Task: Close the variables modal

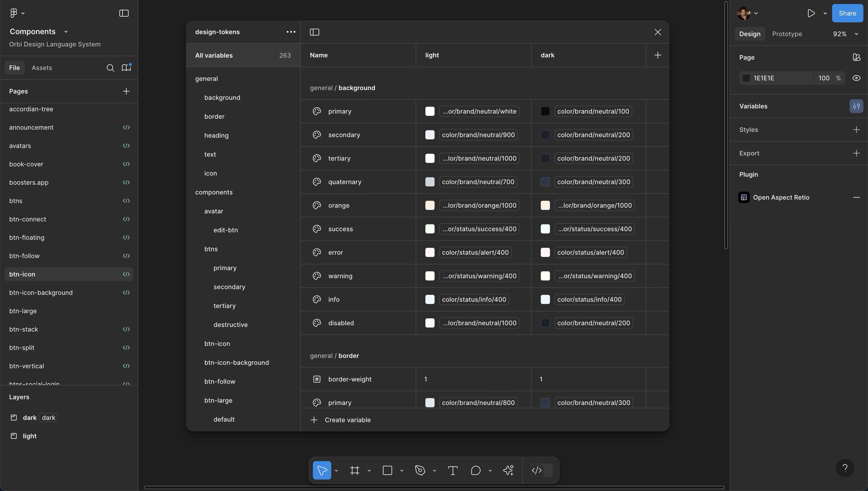Action: tap(657, 32)
